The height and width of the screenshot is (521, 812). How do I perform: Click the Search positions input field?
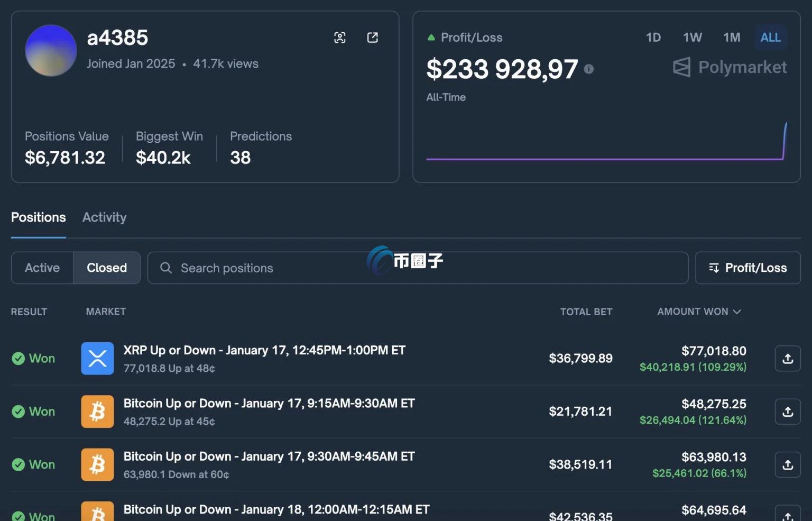tap(418, 268)
